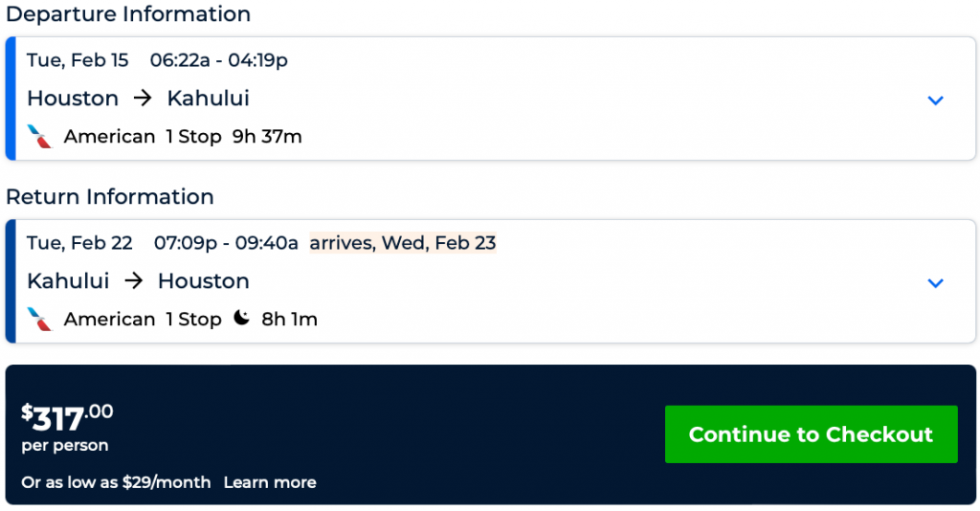This screenshot has width=980, height=511.
Task: Click the $317.00 per person price
Action: point(67,419)
